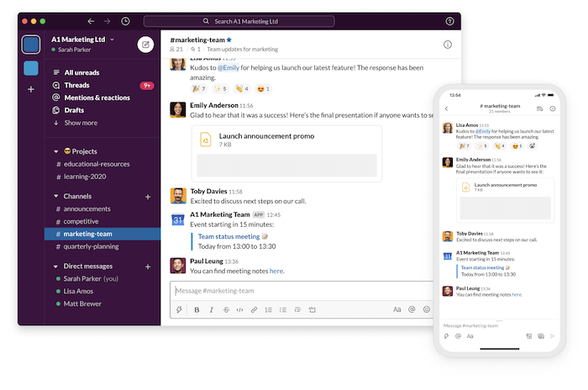The width and height of the screenshot is (588, 390).
Task: Start a new direct message with plus
Action: click(x=148, y=267)
